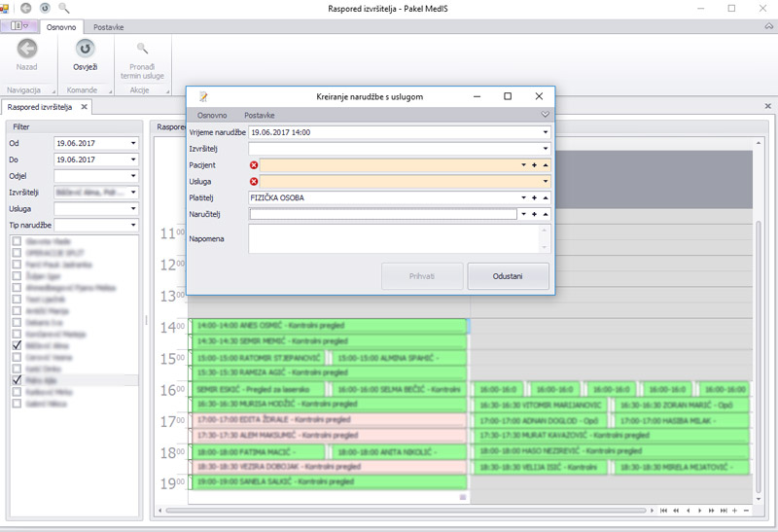778x532 pixels.
Task: Collapse the dialog ribbon with chevron
Action: (545, 115)
